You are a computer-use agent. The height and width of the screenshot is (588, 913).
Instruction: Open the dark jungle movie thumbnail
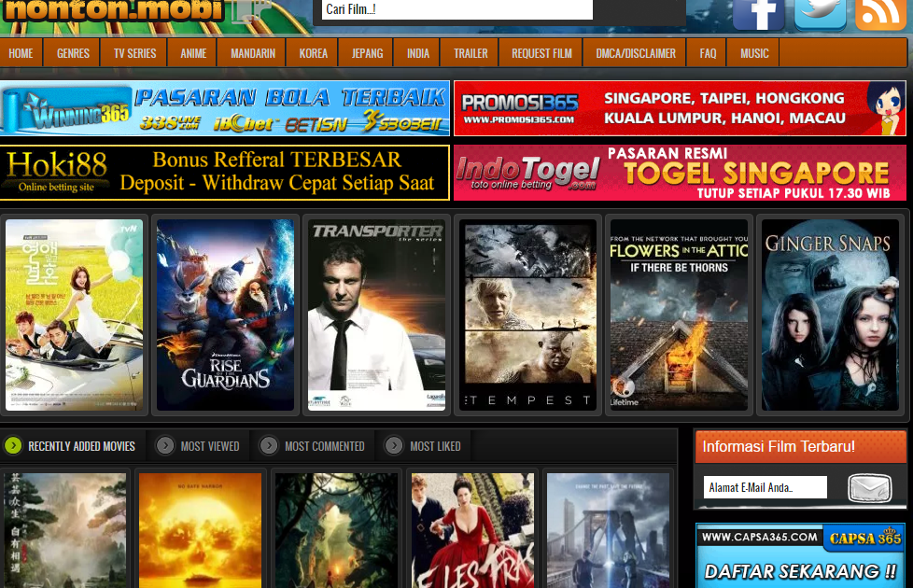pos(337,530)
